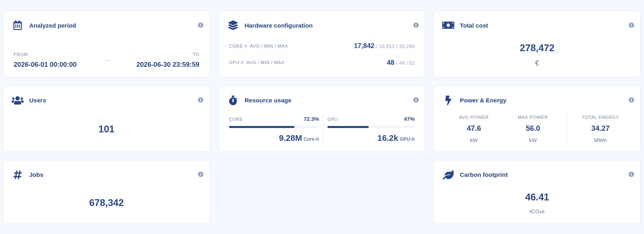Click the CORE usage progress bar
The width and height of the screenshot is (644, 234).
pos(274,127)
